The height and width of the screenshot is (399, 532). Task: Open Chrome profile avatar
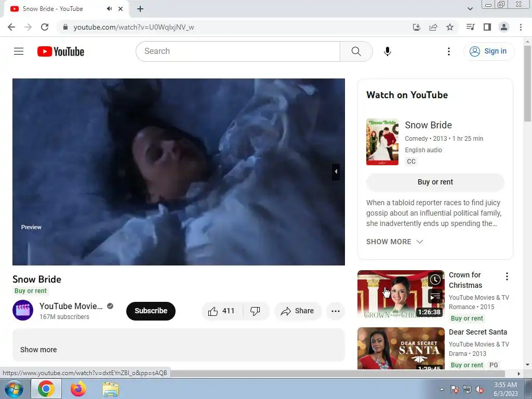click(504, 27)
